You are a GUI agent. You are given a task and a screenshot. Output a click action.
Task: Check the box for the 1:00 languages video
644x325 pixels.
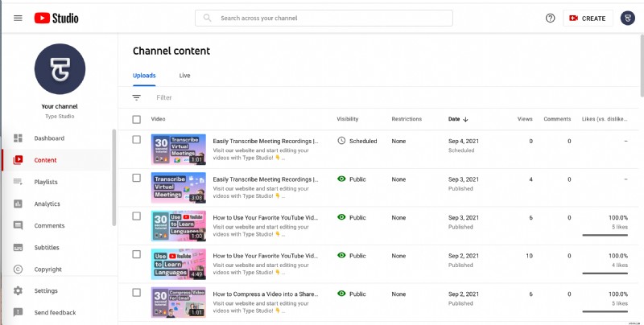[x=136, y=216]
